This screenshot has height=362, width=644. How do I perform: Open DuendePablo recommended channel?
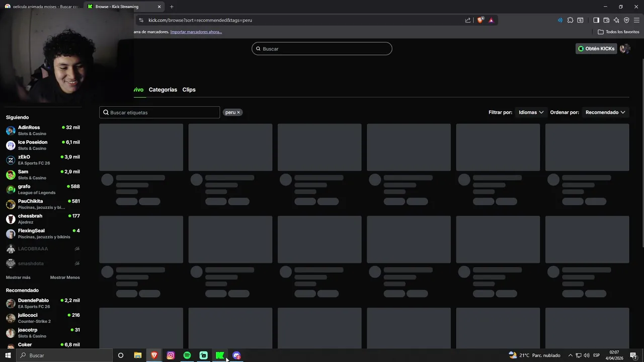click(x=43, y=303)
